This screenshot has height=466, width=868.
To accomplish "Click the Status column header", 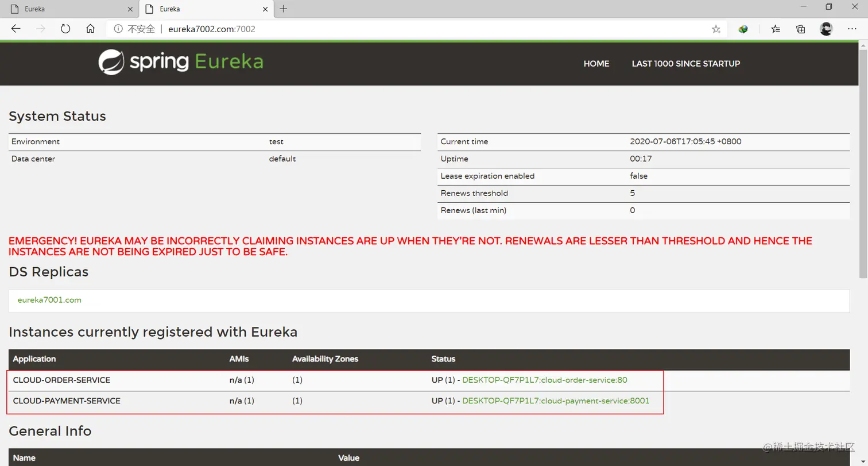I will (x=443, y=359).
